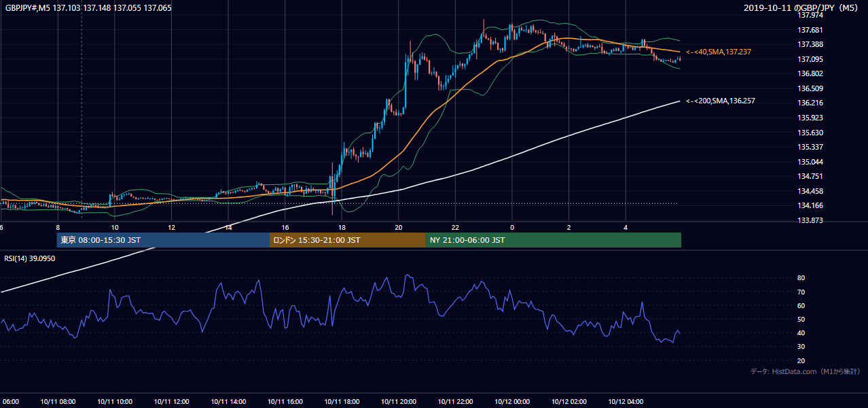Click the RSI 60 level label

[801, 305]
